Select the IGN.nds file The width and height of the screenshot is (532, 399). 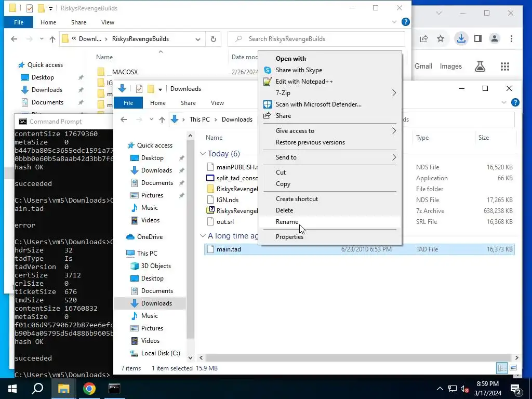pyautogui.click(x=228, y=200)
